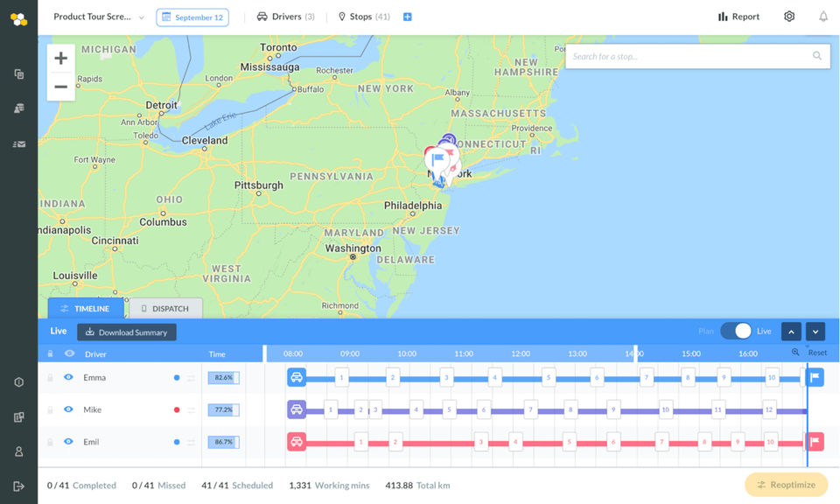Screen dimensions: 840x504
Task: Select stop 5 on Emma's timeline
Action: click(548, 378)
